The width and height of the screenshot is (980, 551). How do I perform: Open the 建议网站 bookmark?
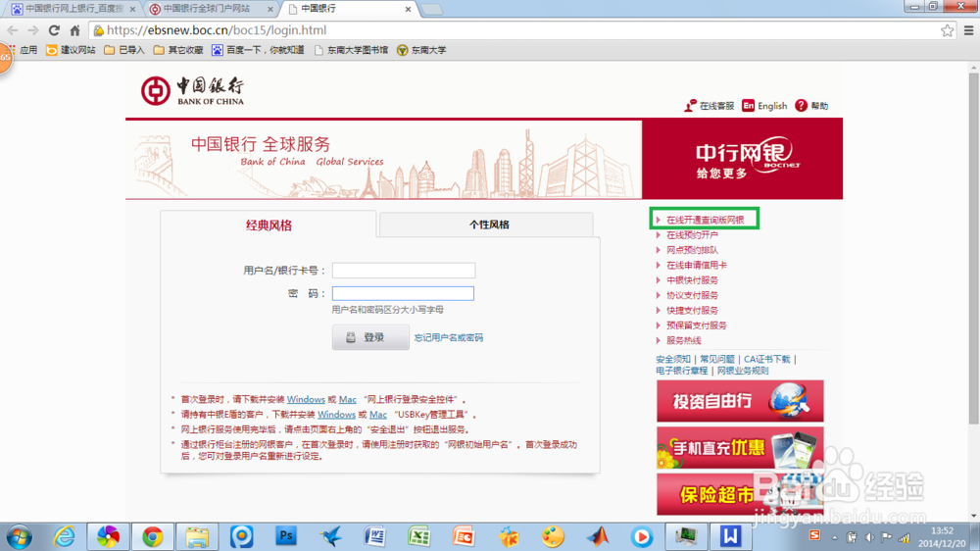point(71,50)
